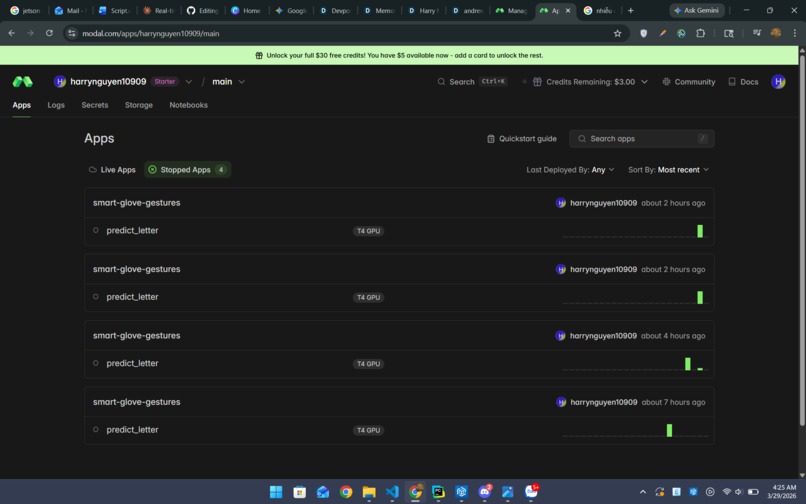Open the Docs link
This screenshot has height=504, width=806.
743,82
